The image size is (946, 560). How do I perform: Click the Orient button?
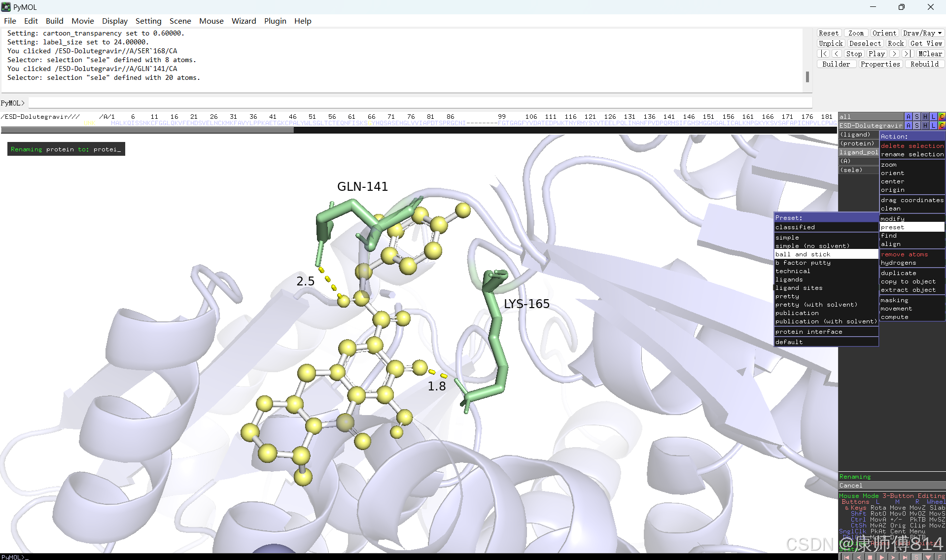point(884,33)
